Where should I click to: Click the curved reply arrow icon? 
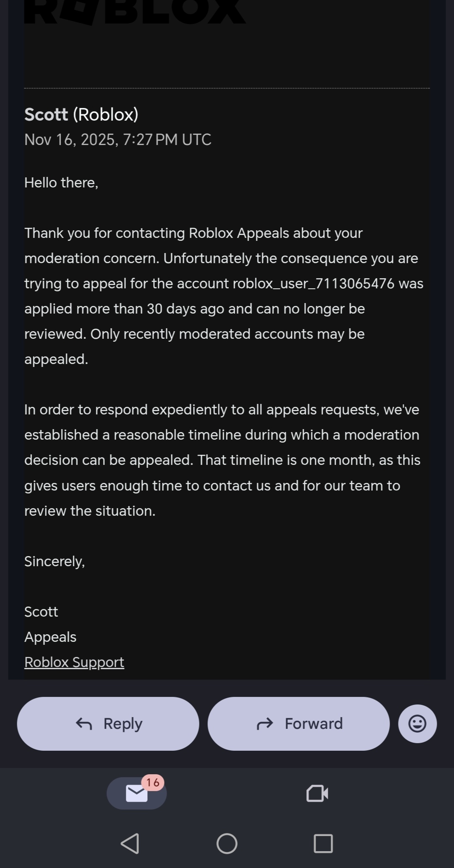(x=84, y=723)
